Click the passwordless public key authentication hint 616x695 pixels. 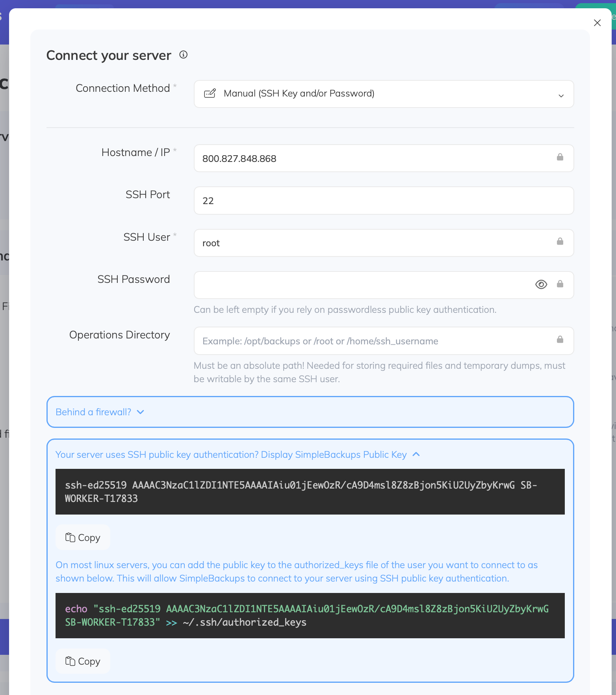(345, 310)
